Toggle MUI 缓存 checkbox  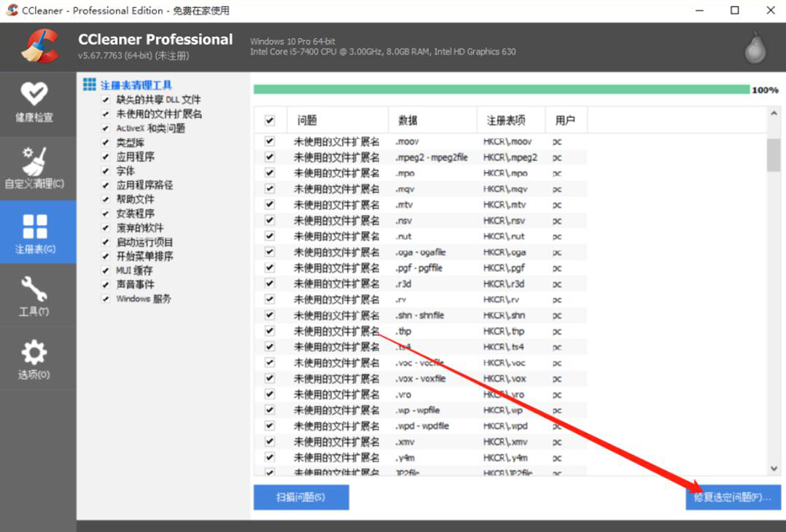[x=106, y=270]
